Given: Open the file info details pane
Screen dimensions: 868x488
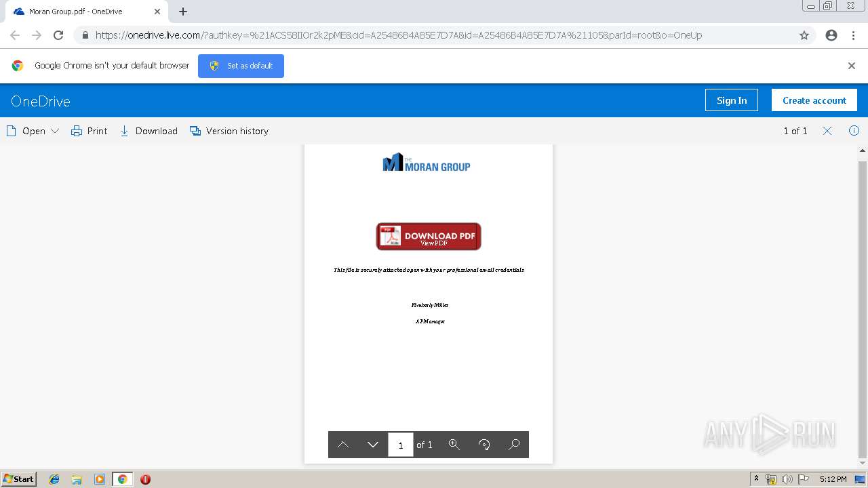Looking at the screenshot, I should [854, 131].
